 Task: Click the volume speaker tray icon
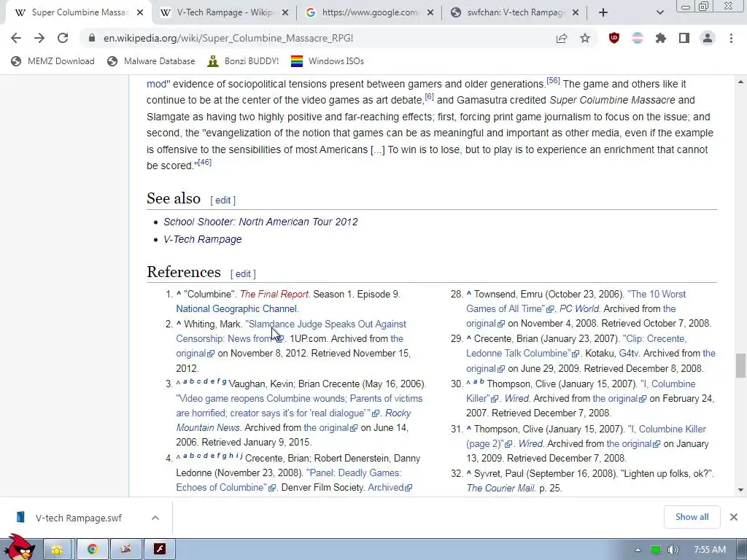point(673,550)
